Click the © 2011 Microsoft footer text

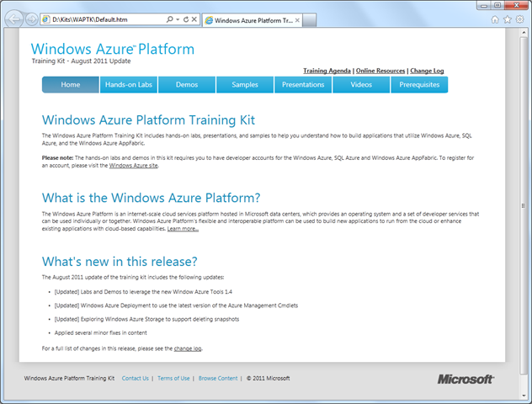pyautogui.click(x=268, y=378)
